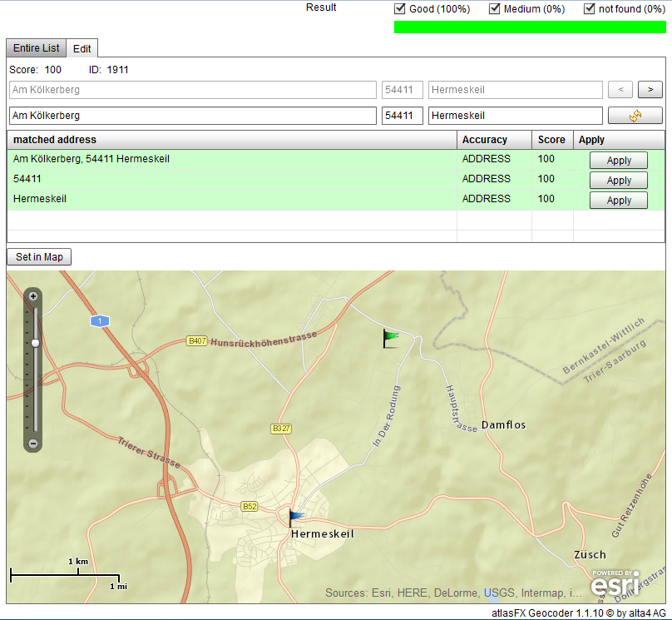
Task: Apply the Am Kölkerberg, 54411 Hermeskeil match
Action: coord(618,161)
